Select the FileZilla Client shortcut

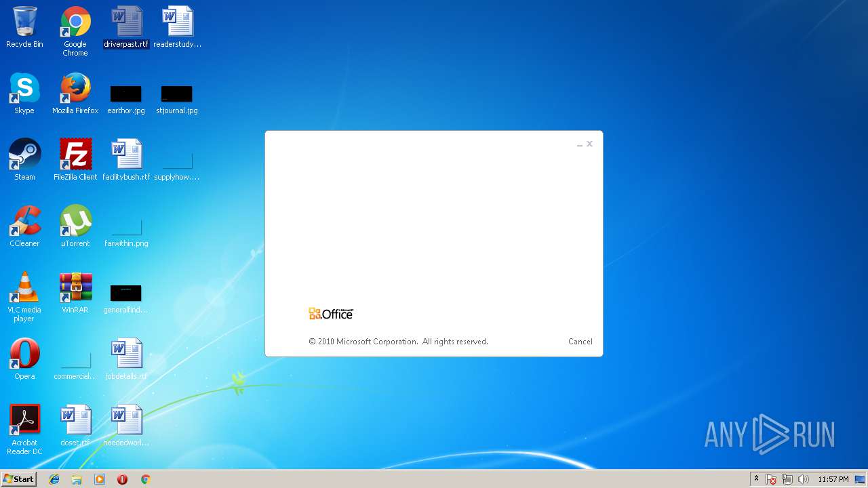pos(75,160)
